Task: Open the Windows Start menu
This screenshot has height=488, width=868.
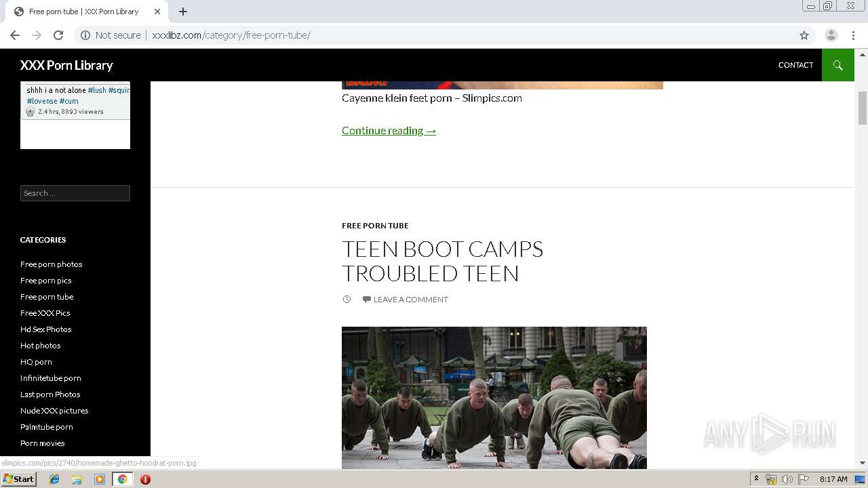Action: click(18, 479)
